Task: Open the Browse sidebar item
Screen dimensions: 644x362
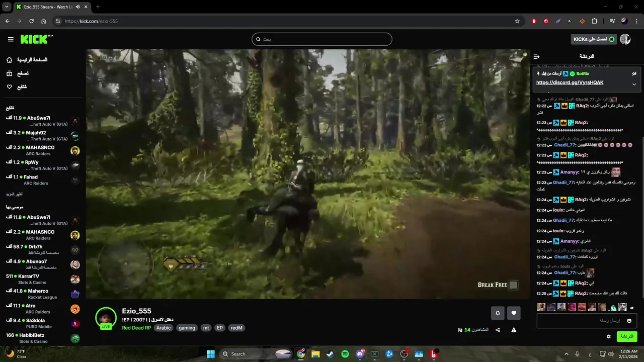Action: coord(18,73)
